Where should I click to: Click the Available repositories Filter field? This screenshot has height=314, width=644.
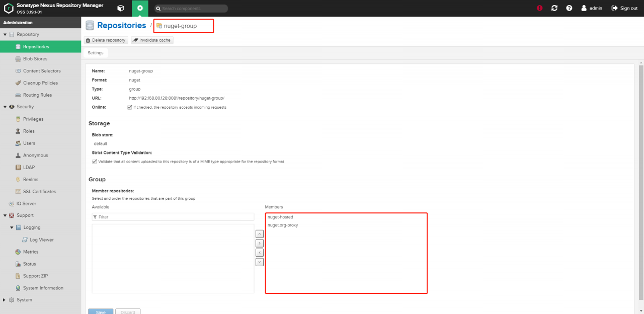[x=173, y=217]
